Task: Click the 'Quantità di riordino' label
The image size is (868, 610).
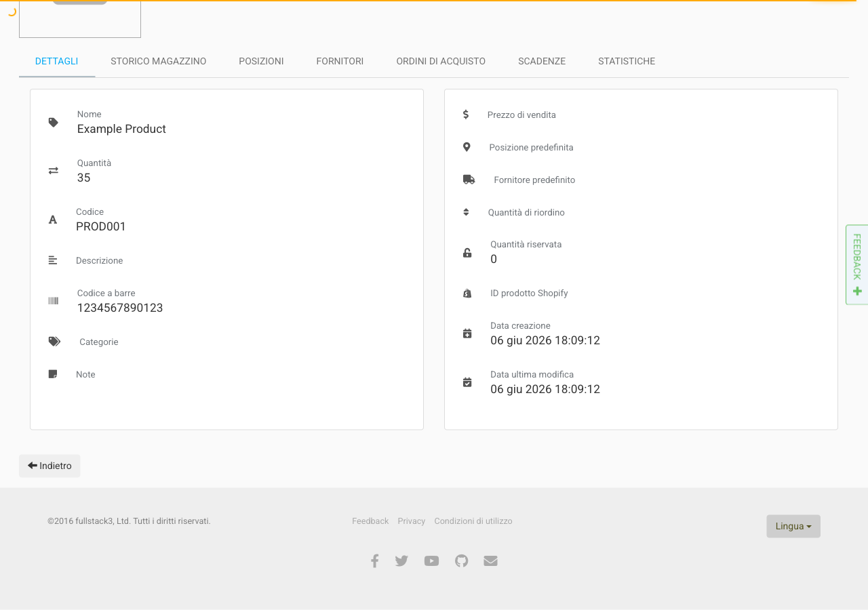Action: (526, 212)
